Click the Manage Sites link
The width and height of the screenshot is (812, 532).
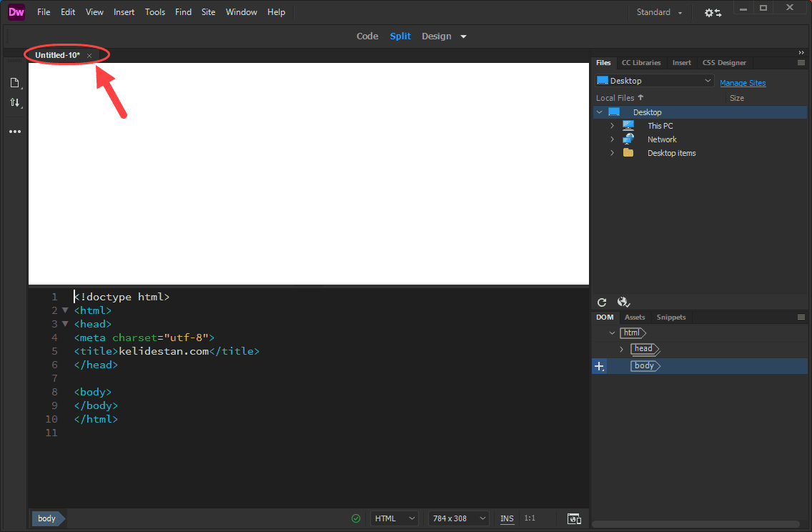point(743,83)
